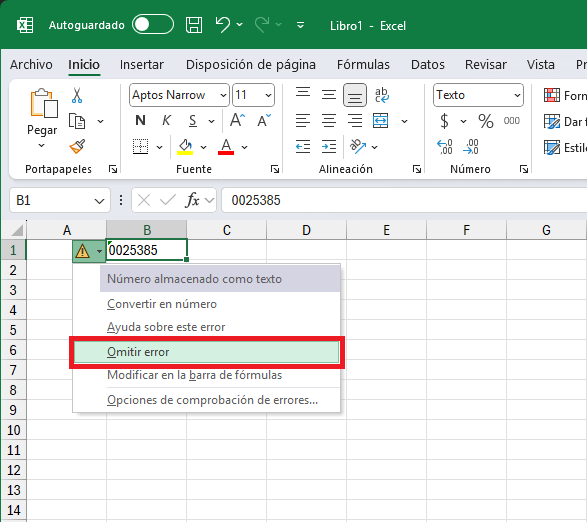This screenshot has width=587, height=522.
Task: Toggle the Autoguardado switch
Action: [x=153, y=25]
